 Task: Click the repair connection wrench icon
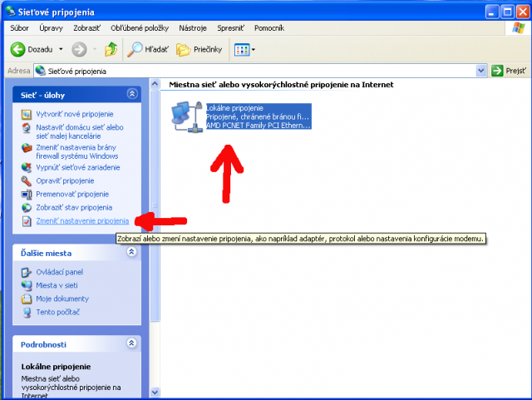point(27,181)
